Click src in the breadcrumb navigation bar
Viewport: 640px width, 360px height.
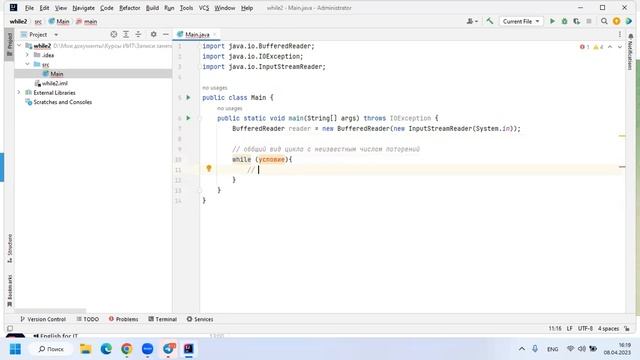pyautogui.click(x=38, y=22)
